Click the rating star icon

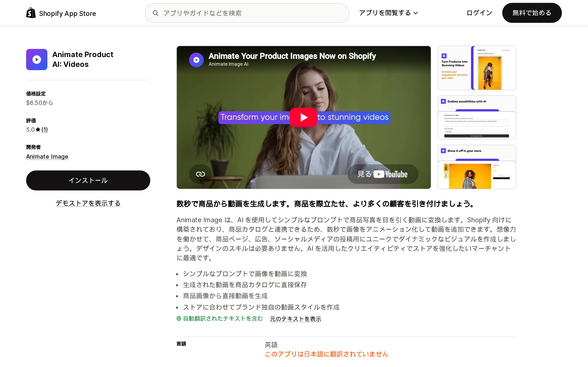point(38,130)
